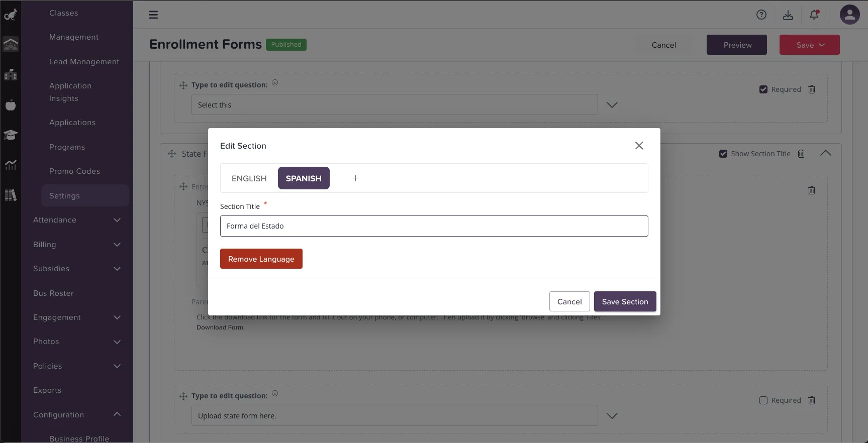Click the Section Title input field
The image size is (868, 443).
[x=434, y=226]
